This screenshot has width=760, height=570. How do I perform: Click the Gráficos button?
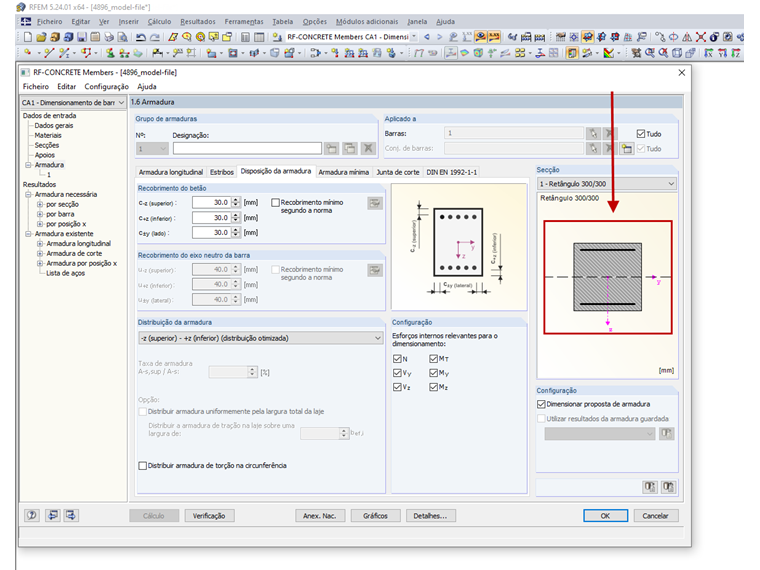[375, 516]
